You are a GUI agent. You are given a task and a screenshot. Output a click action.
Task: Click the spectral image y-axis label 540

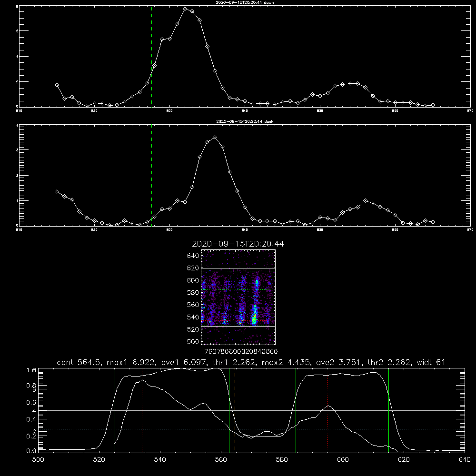[x=193, y=317]
